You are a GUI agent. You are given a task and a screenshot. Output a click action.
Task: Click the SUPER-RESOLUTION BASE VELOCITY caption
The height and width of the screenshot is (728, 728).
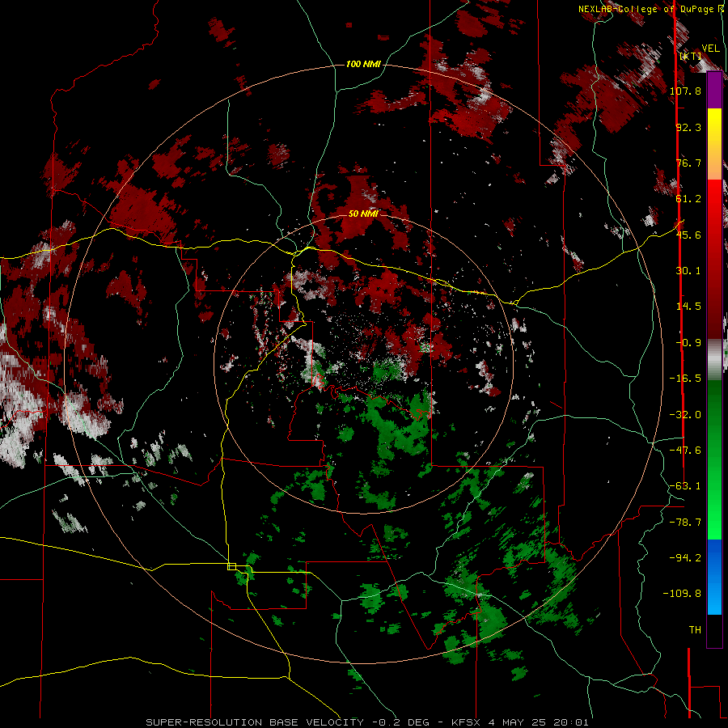coord(367,722)
